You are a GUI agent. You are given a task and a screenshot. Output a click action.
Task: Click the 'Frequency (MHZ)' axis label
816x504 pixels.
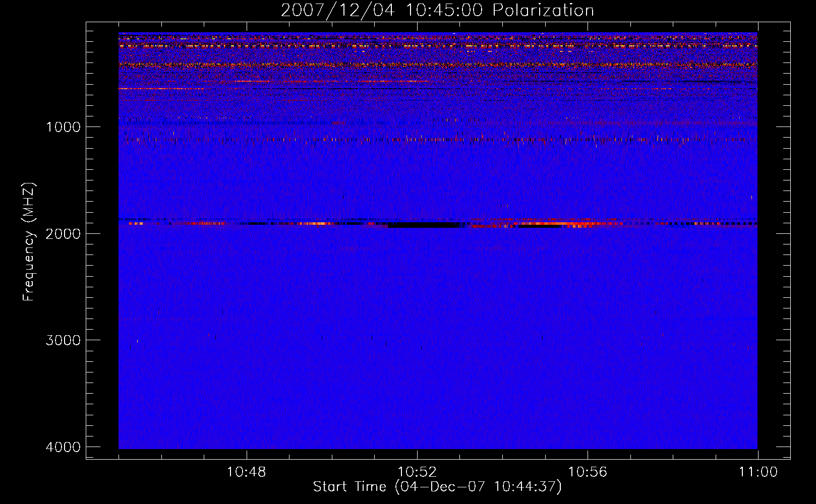pyautogui.click(x=29, y=242)
